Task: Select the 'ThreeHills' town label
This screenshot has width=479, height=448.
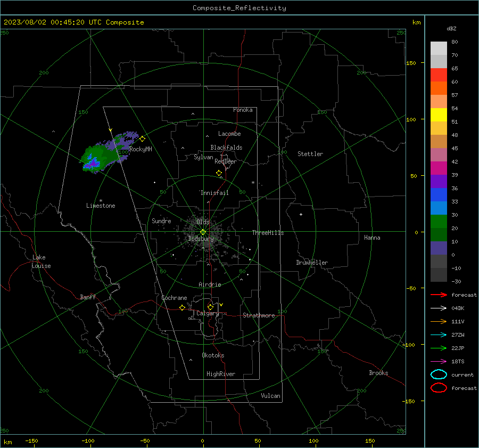Action: tap(268, 233)
